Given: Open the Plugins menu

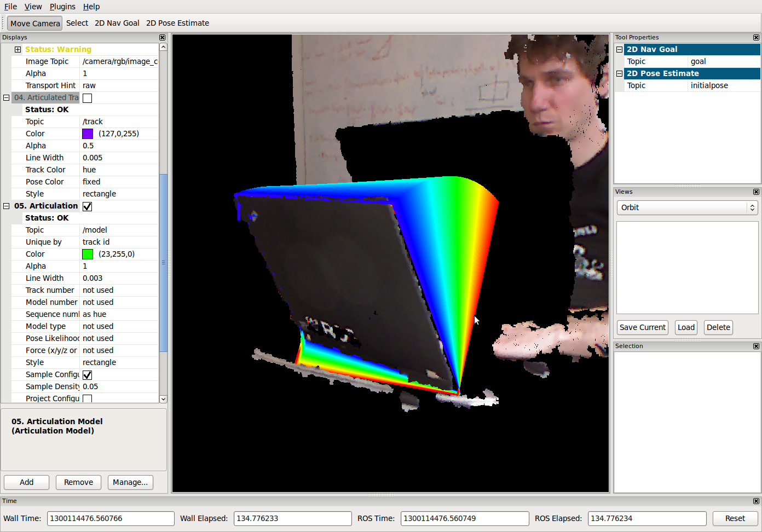Looking at the screenshot, I should [x=62, y=7].
